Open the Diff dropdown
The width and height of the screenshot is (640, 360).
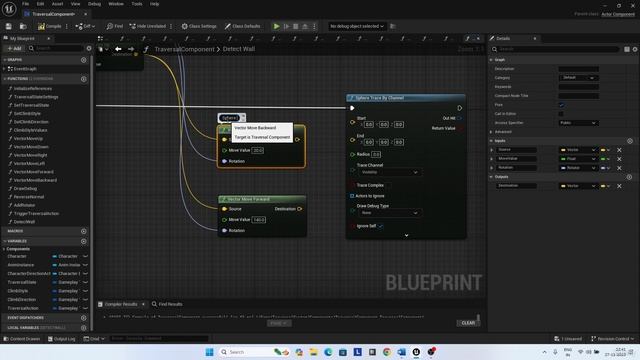pyautogui.click(x=85, y=26)
